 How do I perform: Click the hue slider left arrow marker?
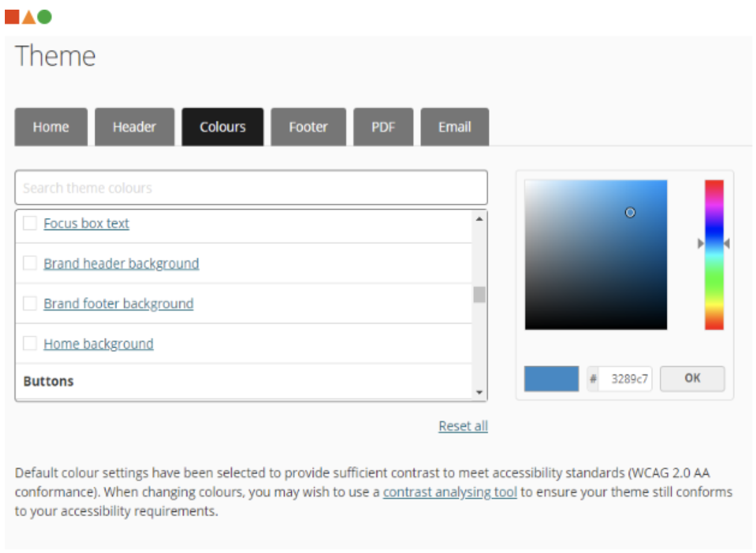pos(700,243)
